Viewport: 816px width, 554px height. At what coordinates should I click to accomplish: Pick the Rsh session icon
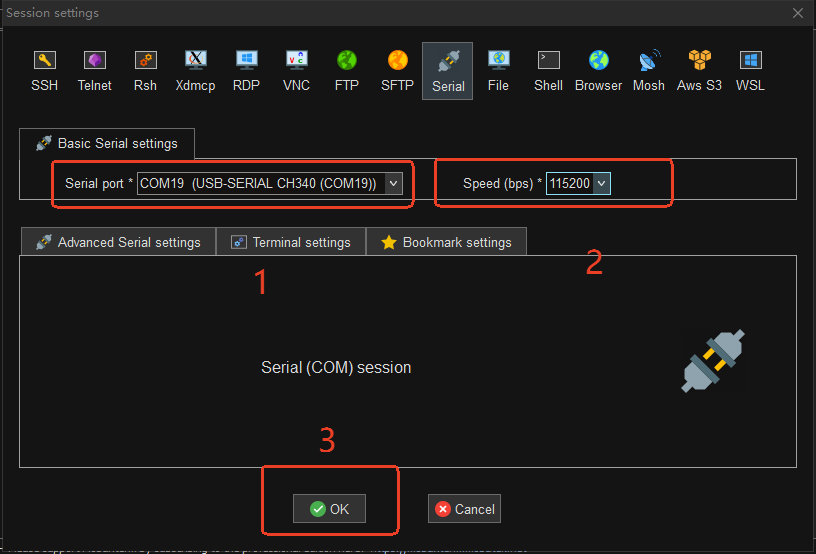tap(145, 71)
